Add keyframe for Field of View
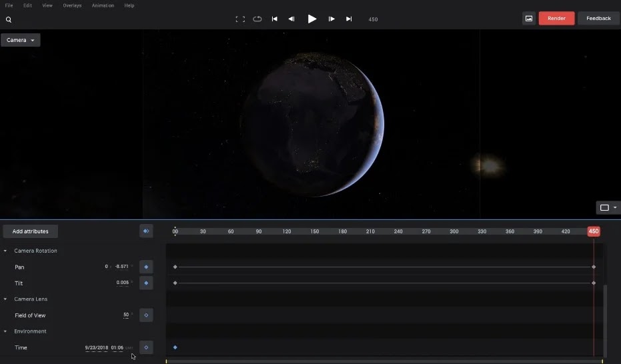This screenshot has width=621, height=364. click(146, 315)
